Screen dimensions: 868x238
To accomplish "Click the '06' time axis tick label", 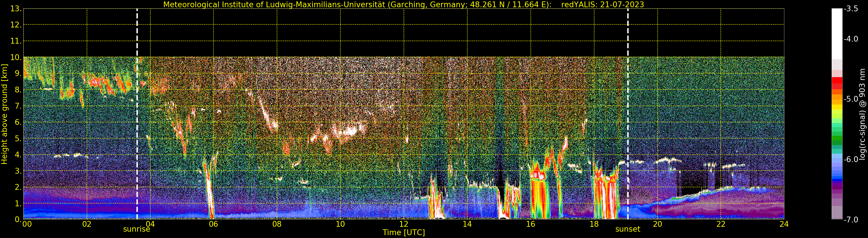I will point(214,224).
